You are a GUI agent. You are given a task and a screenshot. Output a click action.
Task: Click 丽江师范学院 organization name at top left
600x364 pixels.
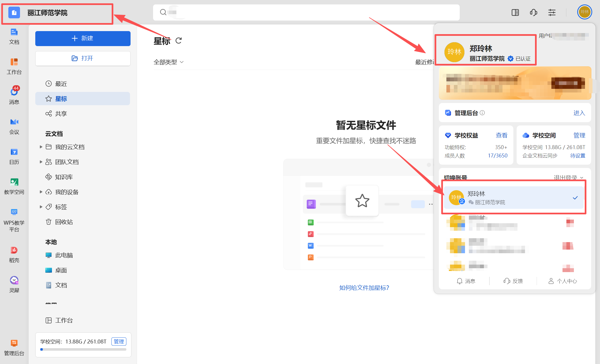point(47,13)
